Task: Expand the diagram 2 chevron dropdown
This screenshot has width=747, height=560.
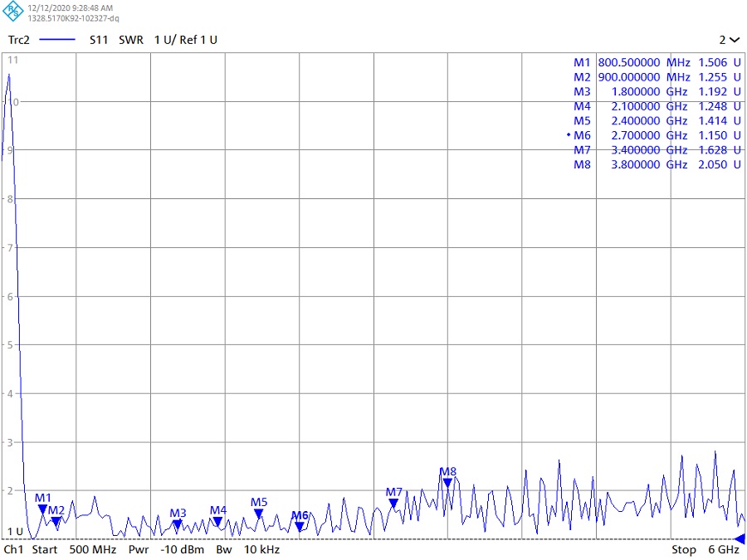Action: (730, 40)
